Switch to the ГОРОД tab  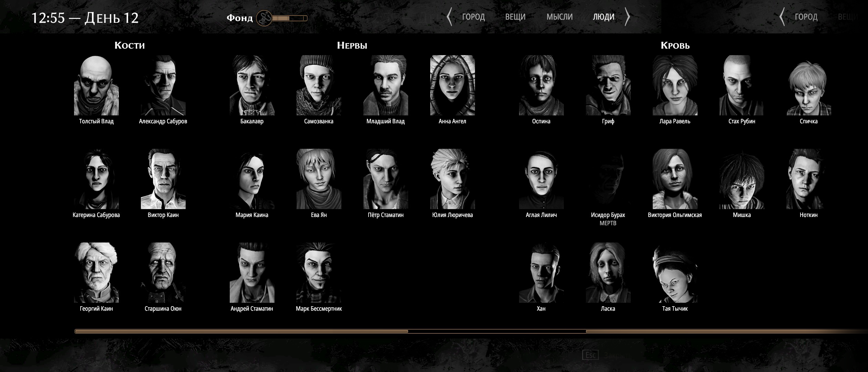tap(473, 17)
